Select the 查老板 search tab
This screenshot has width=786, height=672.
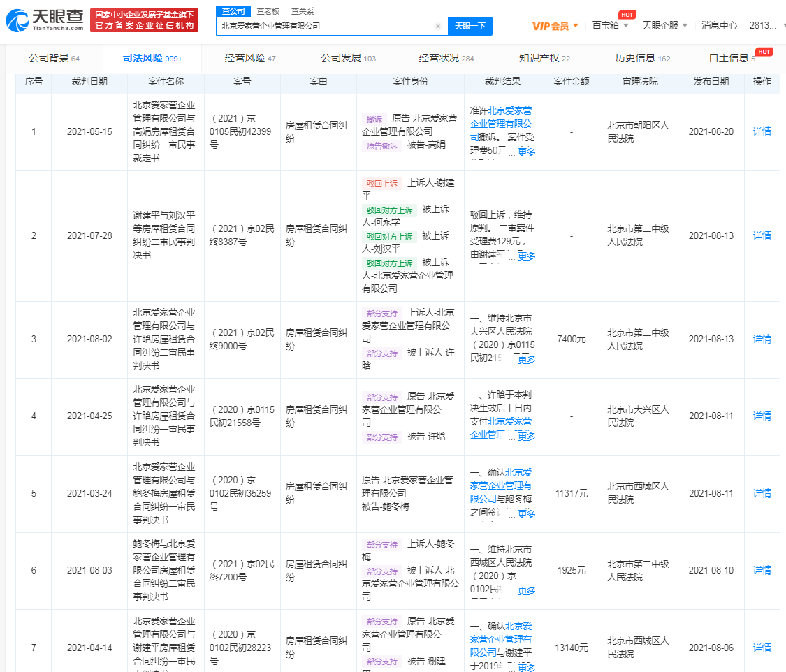pyautogui.click(x=268, y=11)
